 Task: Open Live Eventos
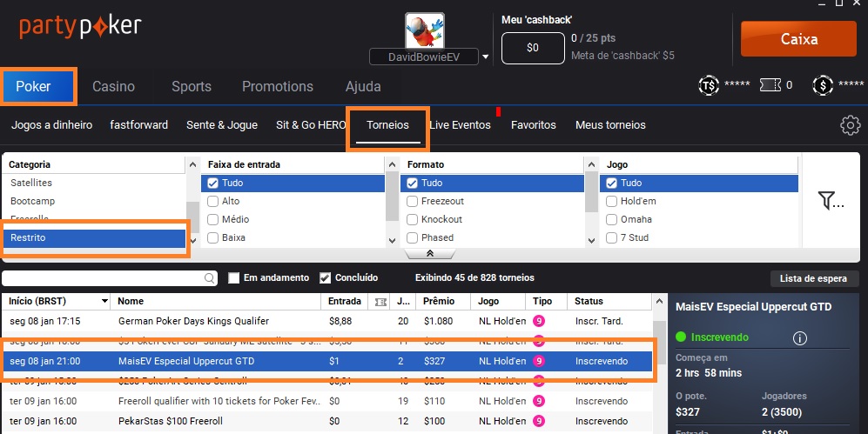point(460,125)
